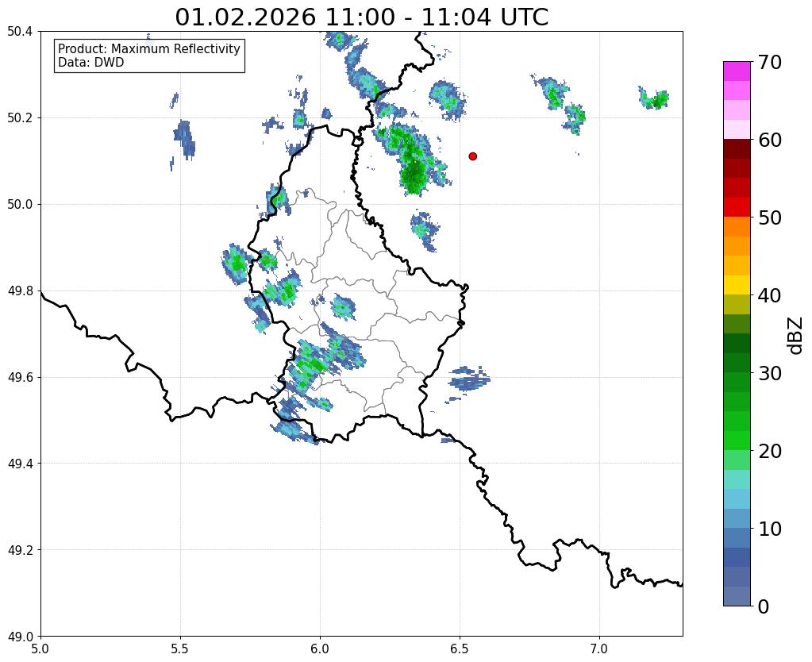Click latitude axis label 49.0
The height and width of the screenshot is (662, 812).
click(20, 637)
